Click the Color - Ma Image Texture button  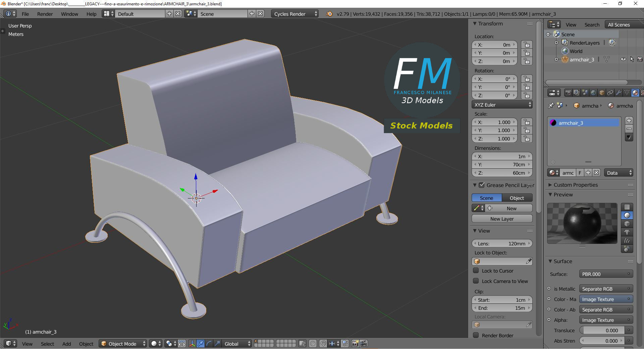point(606,299)
